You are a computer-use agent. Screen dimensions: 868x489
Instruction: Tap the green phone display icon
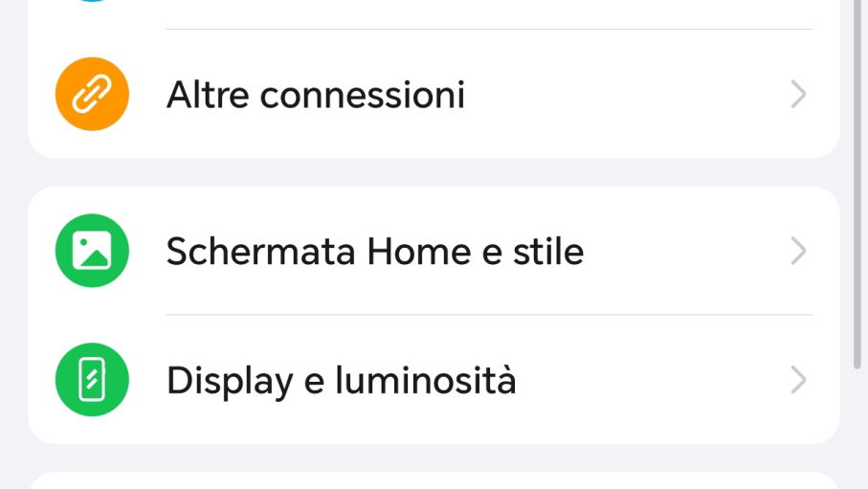(x=92, y=380)
